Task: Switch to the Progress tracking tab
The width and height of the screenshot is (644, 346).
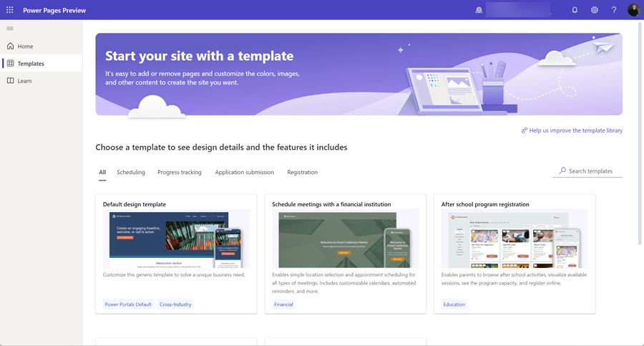Action: pos(180,172)
